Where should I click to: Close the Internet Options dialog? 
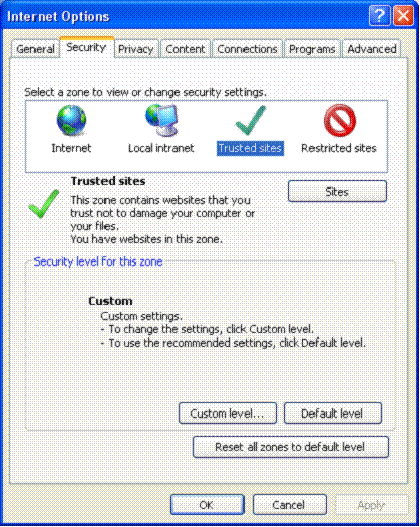(403, 16)
